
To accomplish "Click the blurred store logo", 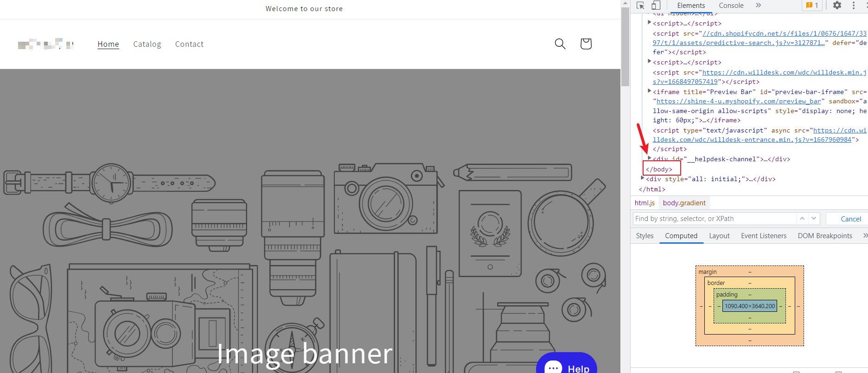I will coord(46,44).
